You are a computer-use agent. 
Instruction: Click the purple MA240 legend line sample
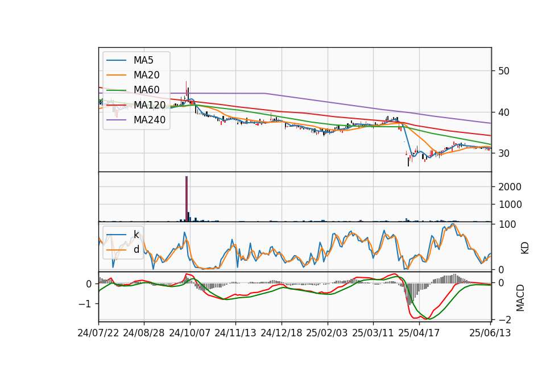(x=116, y=120)
